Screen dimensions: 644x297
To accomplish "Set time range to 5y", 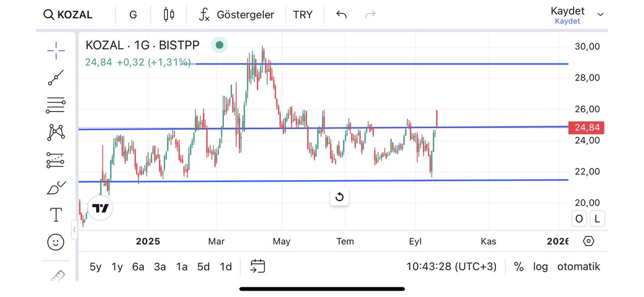I will [95, 266].
